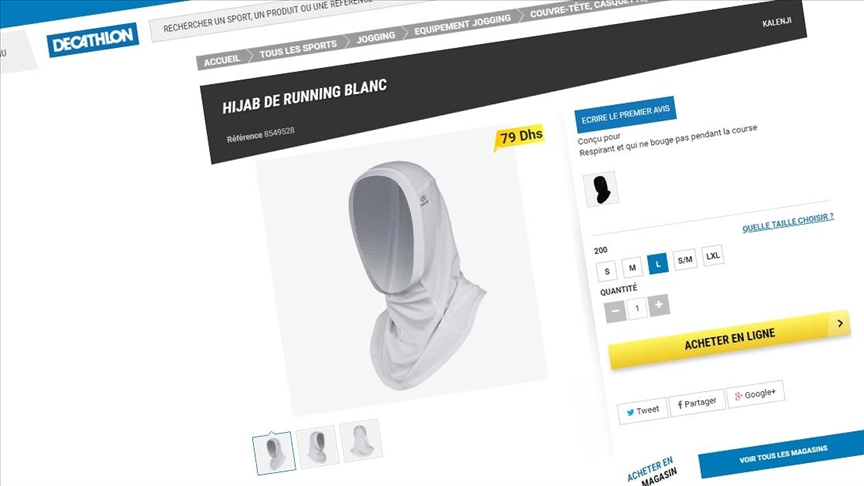The width and height of the screenshot is (864, 486).
Task: Open Quelle taille choisir link
Action: point(788,223)
